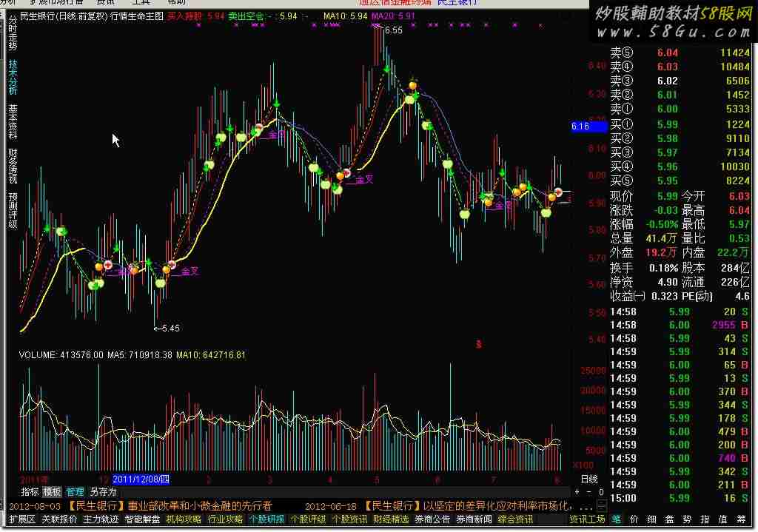Select the 指 index tab
Viewport: 758px width, 532px height.
tap(705, 519)
